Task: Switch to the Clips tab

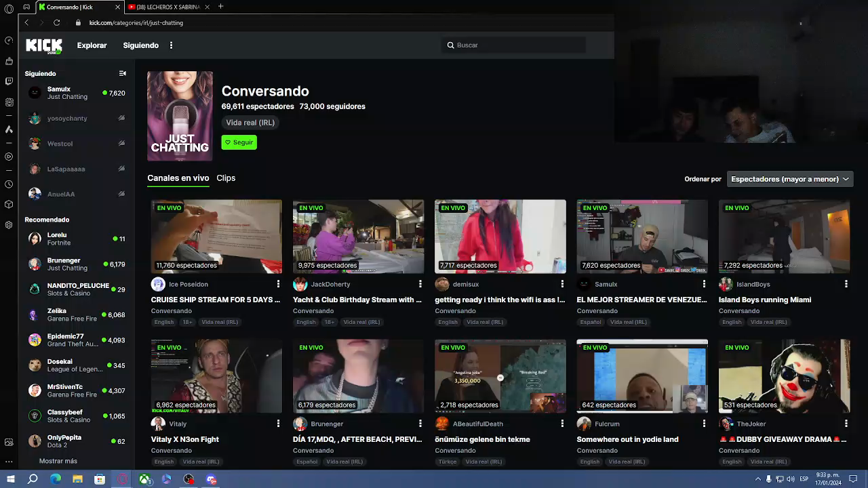Action: coord(226,178)
